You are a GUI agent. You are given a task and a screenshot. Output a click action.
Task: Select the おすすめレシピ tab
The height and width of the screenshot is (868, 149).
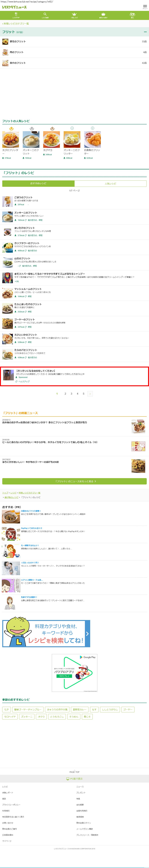coord(38,184)
